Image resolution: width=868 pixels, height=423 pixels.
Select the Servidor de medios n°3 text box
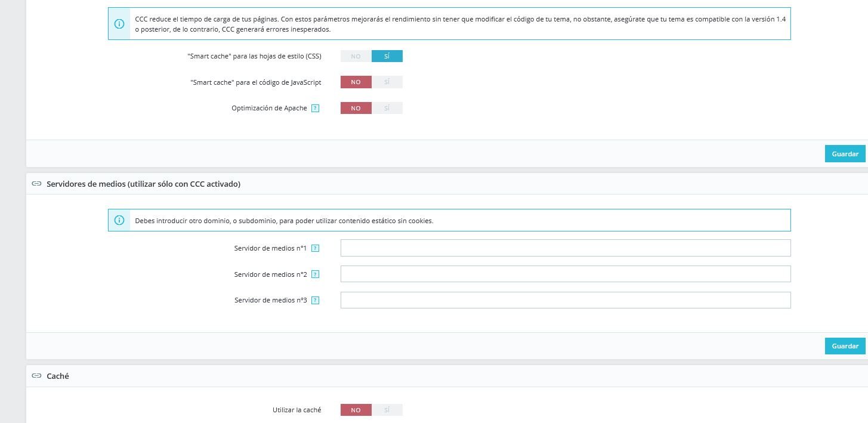pos(565,300)
